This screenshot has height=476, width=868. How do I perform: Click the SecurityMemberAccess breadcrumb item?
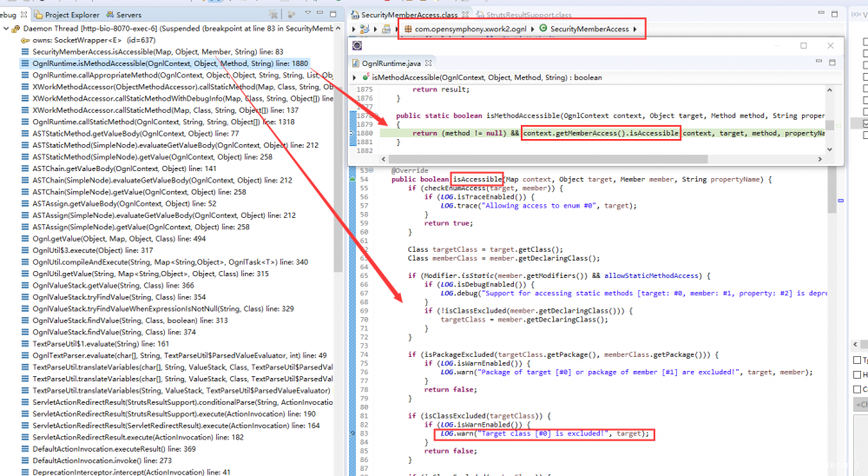pos(589,29)
